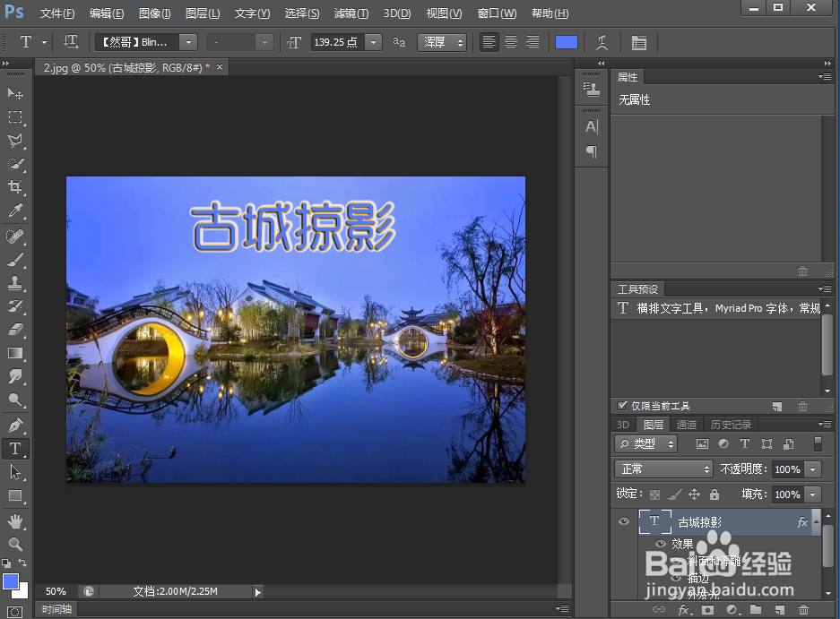Create a new layer group
This screenshot has height=619, width=840.
[x=756, y=609]
